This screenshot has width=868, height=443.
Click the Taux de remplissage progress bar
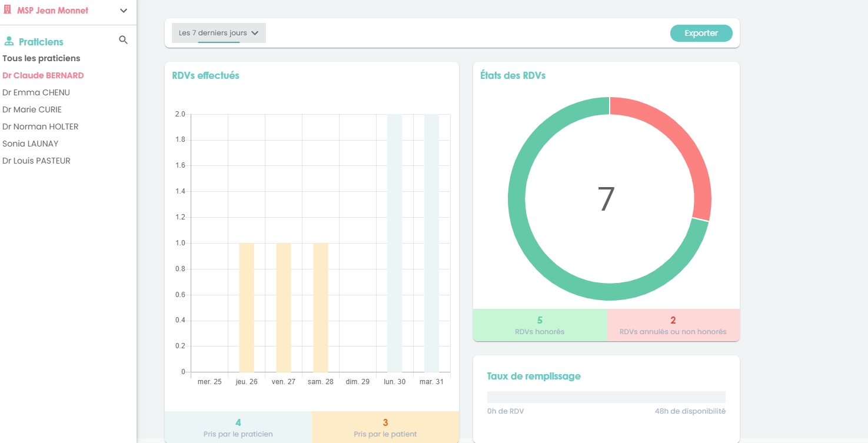[606, 397]
